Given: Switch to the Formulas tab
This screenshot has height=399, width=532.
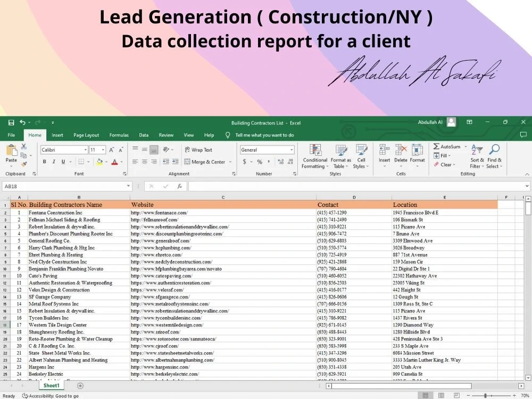Looking at the screenshot, I should 119,135.
